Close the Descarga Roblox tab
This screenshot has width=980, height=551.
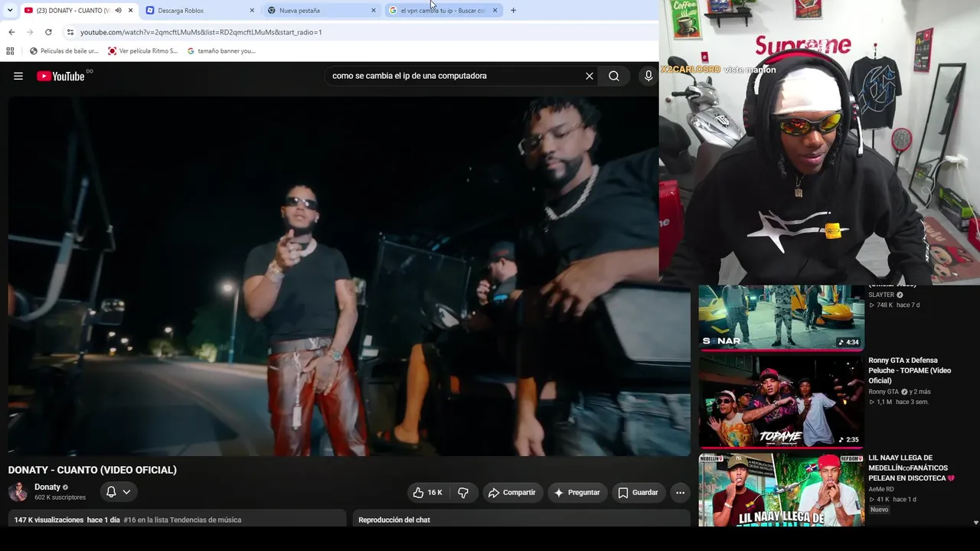pyautogui.click(x=252, y=10)
